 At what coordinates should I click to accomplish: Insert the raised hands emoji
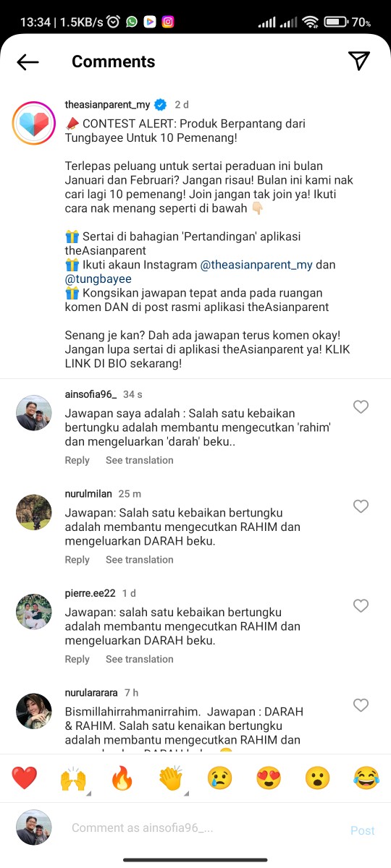(x=73, y=778)
